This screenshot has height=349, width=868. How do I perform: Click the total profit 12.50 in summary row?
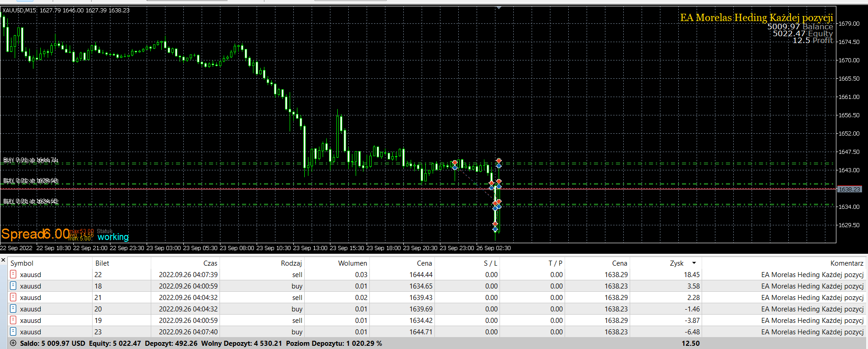tap(691, 343)
